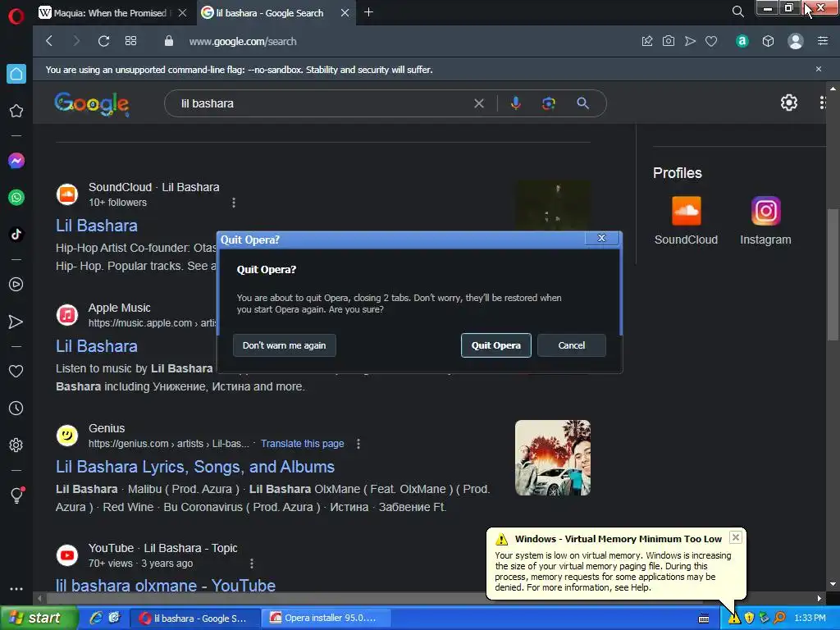Open the Opera menu logo

pos(16,16)
